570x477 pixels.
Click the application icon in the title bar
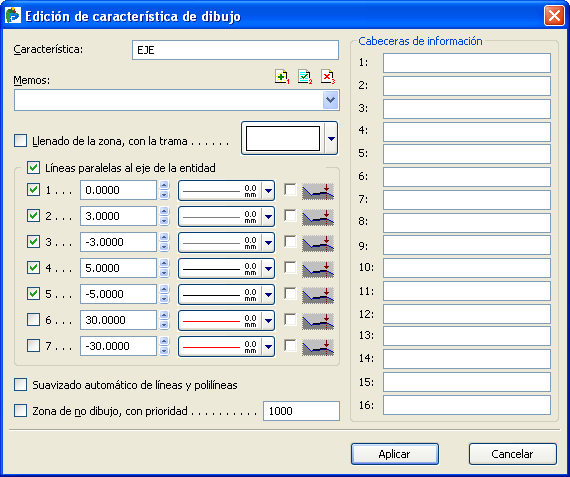click(x=13, y=16)
